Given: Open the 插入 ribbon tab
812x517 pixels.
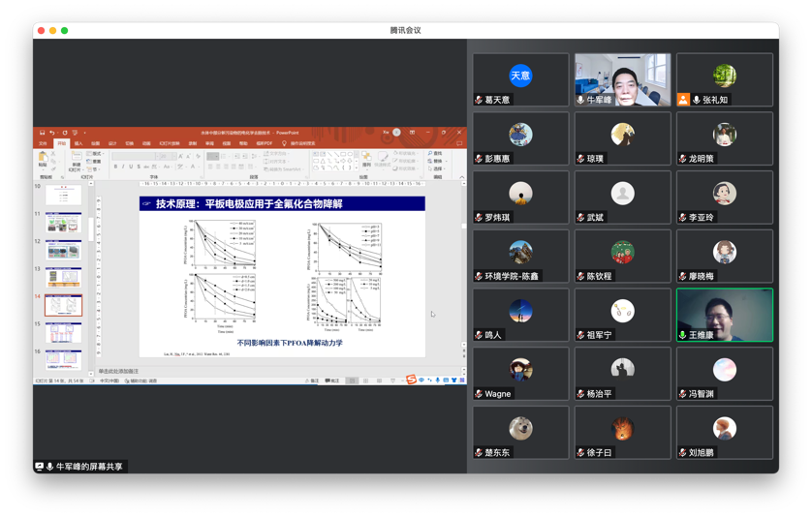Looking at the screenshot, I should pos(78,143).
